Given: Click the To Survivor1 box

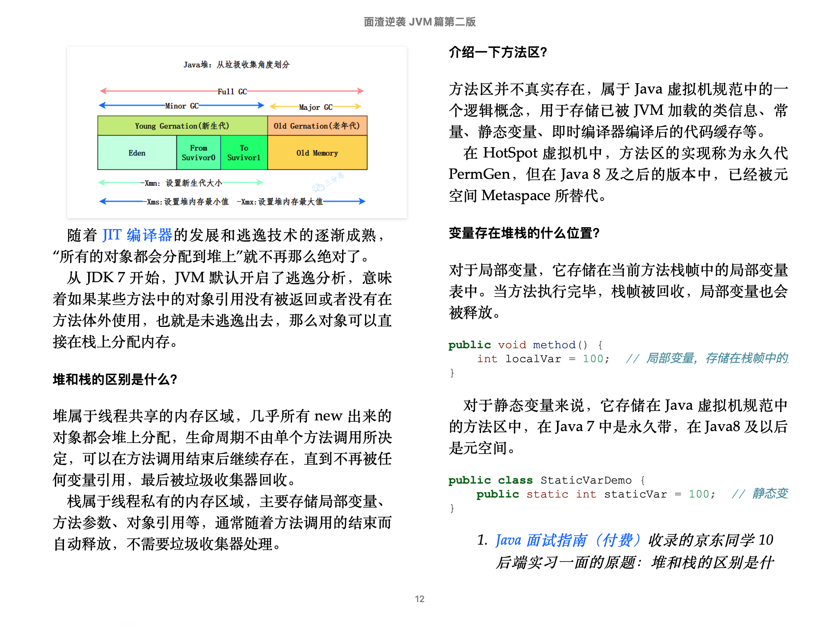Looking at the screenshot, I should click(x=244, y=153).
